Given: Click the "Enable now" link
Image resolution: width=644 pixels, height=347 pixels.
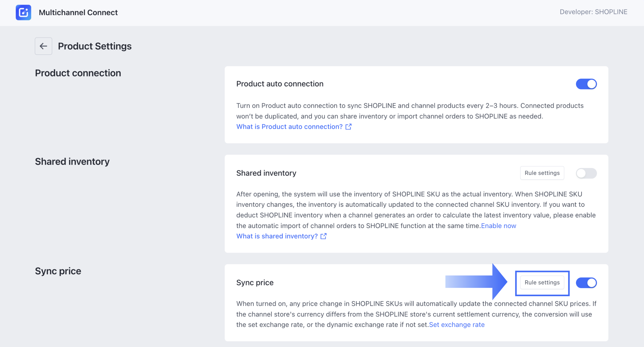Looking at the screenshot, I should pos(498,226).
